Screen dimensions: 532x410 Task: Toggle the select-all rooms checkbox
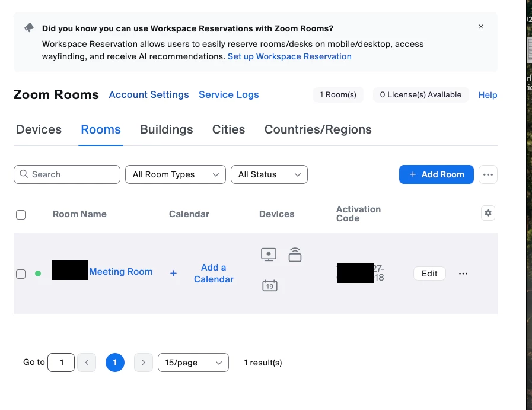point(21,215)
